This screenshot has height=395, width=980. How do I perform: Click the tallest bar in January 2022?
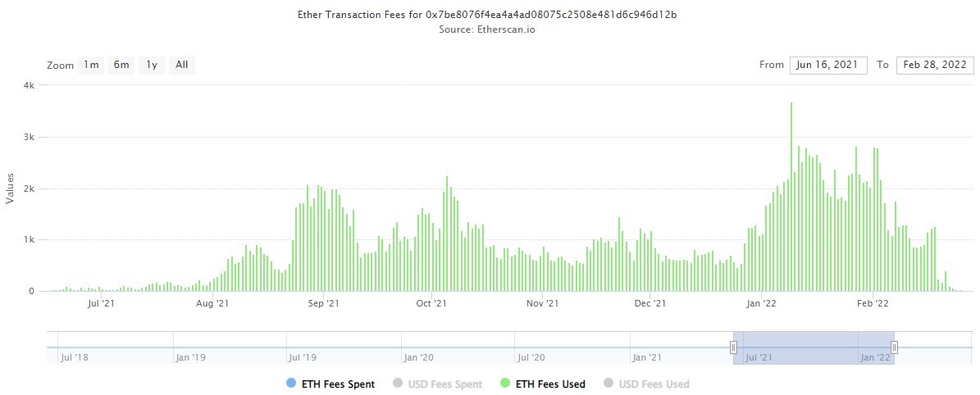tap(791, 197)
